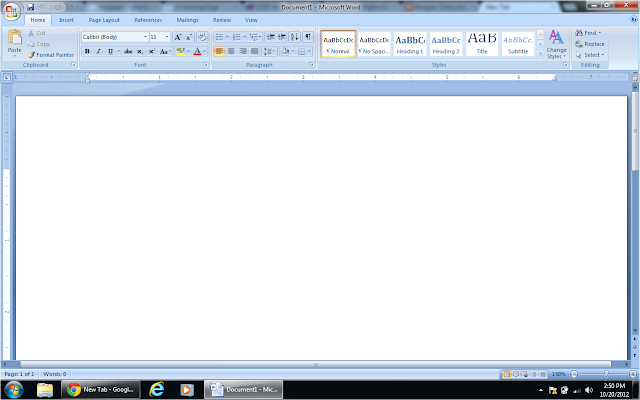Open the Start menu orb

(13, 390)
